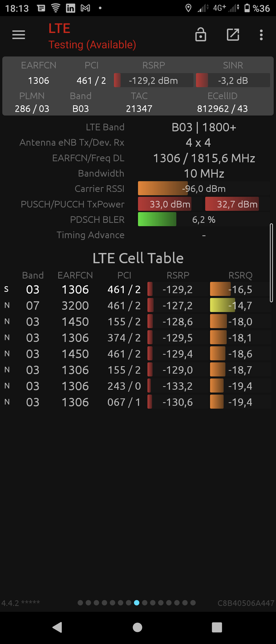Tap the export/share box icon
Viewport: 276px width, 644px height.
point(233,34)
